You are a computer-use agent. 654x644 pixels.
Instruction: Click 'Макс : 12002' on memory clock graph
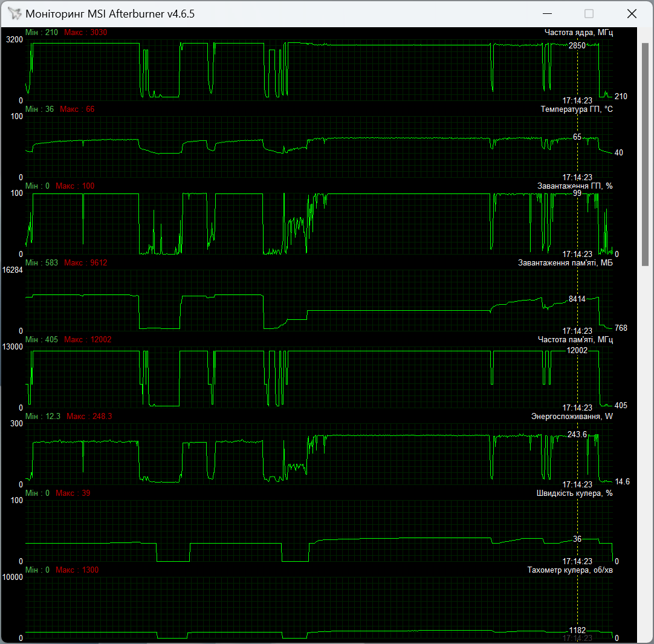pyautogui.click(x=88, y=340)
